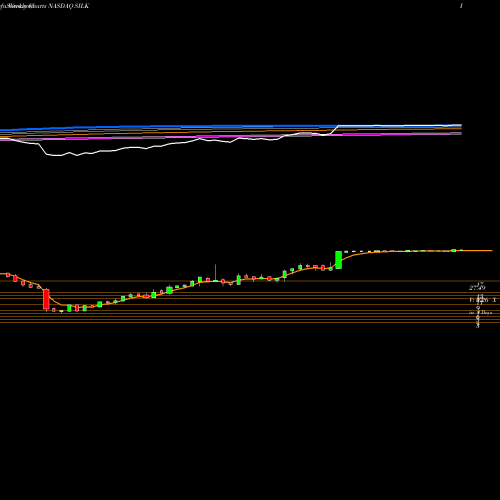Click the large red down candle

[x=46, y=300]
